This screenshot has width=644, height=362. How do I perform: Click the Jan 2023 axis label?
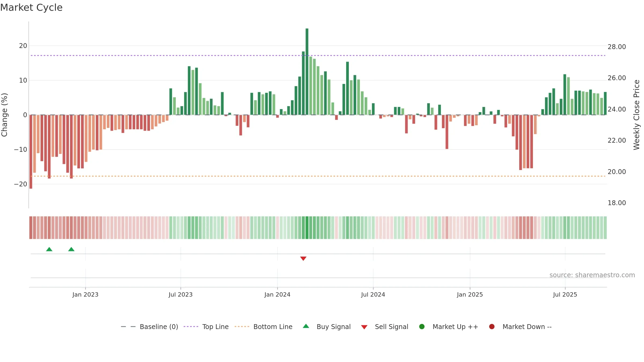coord(85,295)
